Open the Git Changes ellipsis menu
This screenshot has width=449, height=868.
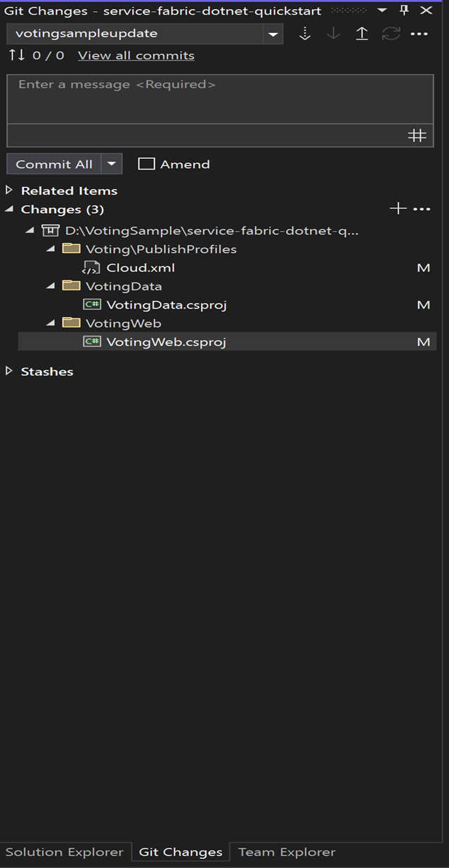419,33
